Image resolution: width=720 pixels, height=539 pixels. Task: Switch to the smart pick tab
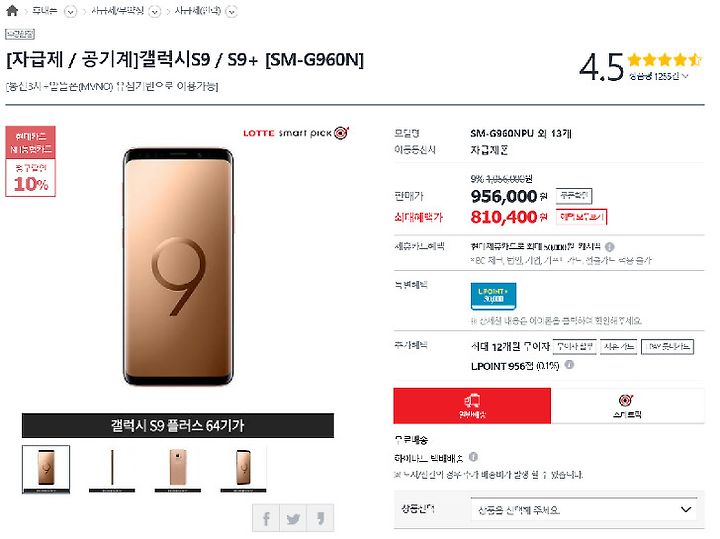click(x=627, y=406)
